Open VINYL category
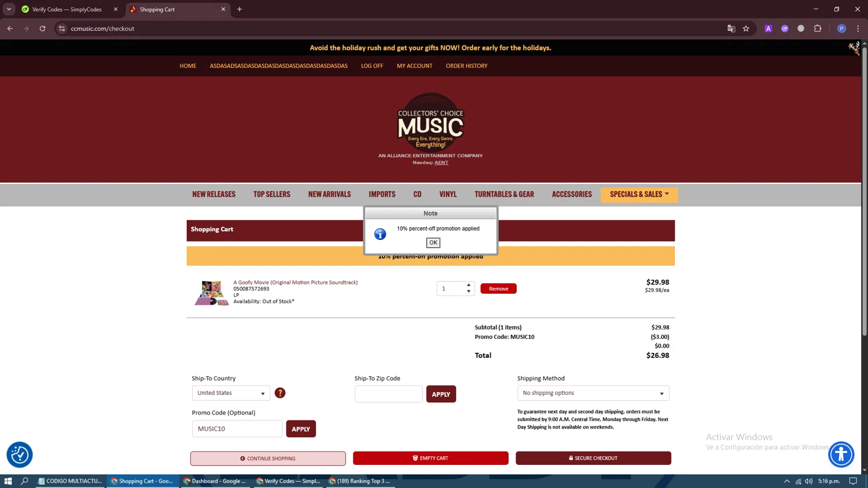 [448, 194]
